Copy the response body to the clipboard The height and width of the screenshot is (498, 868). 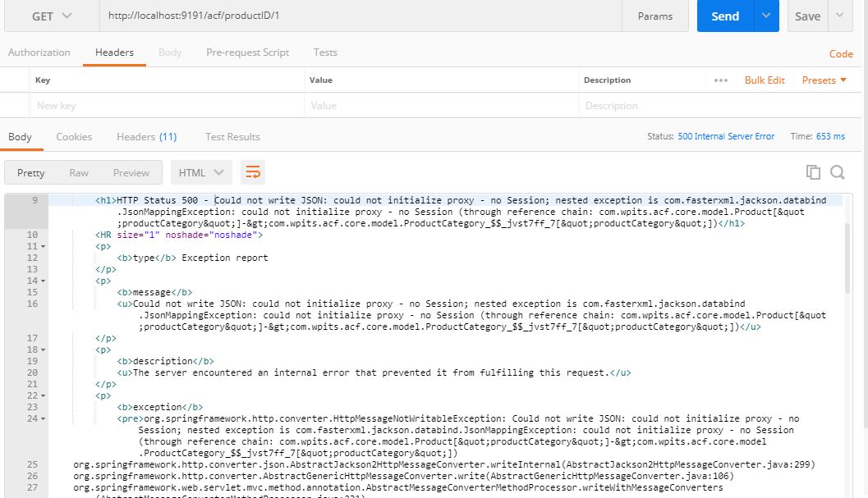(x=813, y=172)
